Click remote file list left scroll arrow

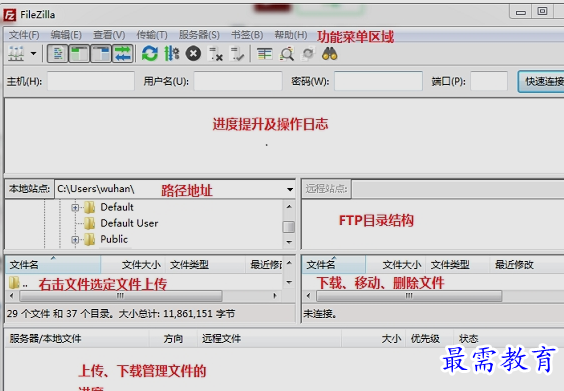pos(308,296)
